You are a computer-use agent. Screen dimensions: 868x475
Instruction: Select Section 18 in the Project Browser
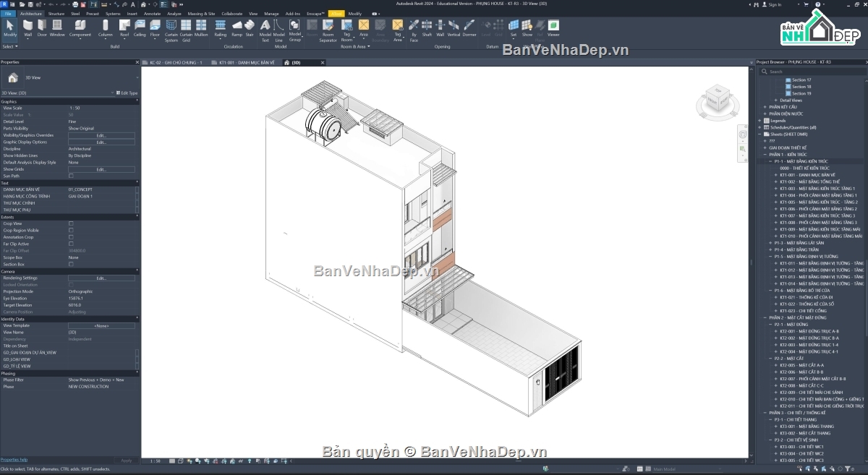(801, 87)
